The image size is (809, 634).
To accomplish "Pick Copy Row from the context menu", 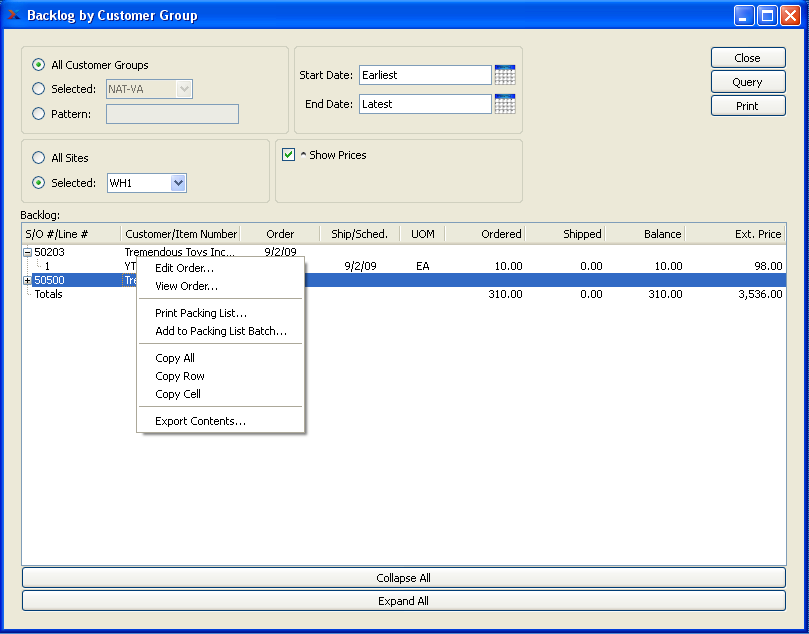I will 180,376.
